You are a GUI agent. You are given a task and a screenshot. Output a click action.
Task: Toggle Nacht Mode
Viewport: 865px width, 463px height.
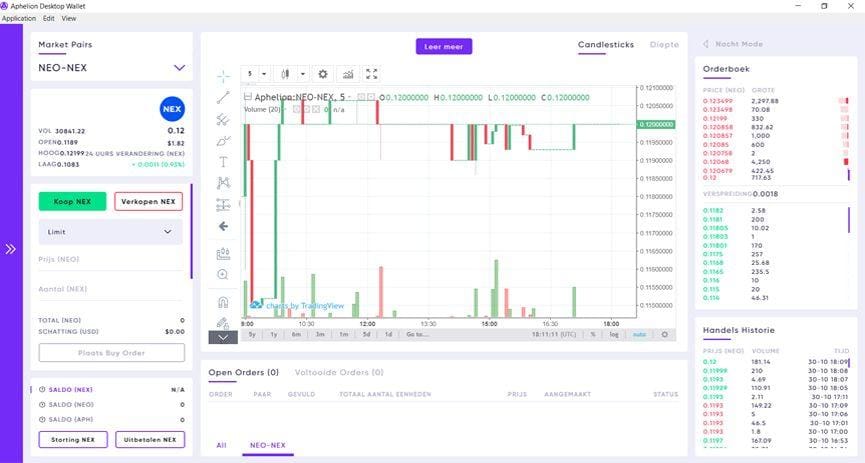click(734, 44)
